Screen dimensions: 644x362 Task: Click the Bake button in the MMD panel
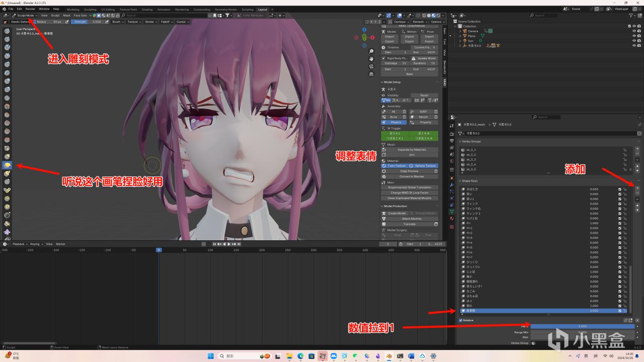410,74
